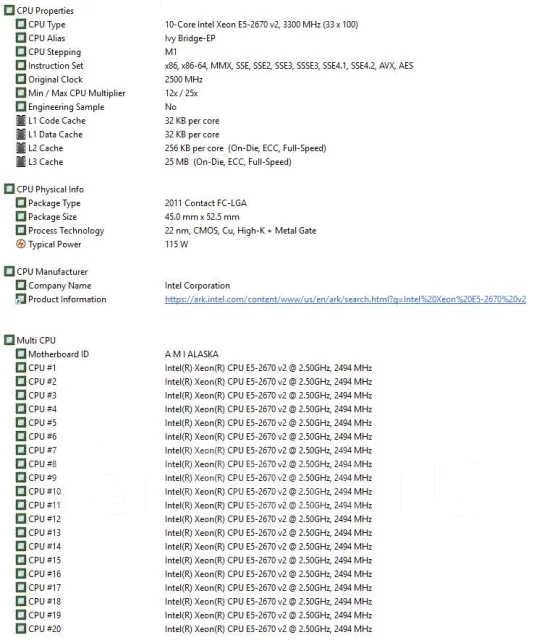Select the 12x / 25x multiplier value
534x640 pixels.
[181, 93]
